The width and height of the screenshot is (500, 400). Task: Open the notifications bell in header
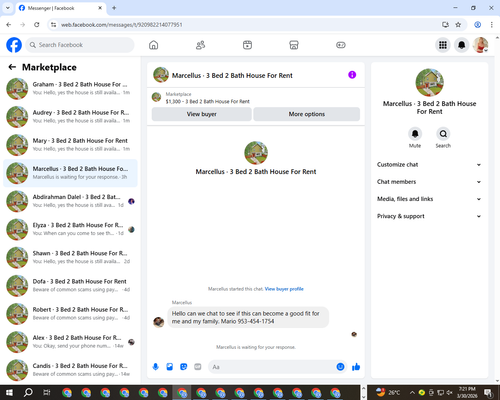[462, 45]
